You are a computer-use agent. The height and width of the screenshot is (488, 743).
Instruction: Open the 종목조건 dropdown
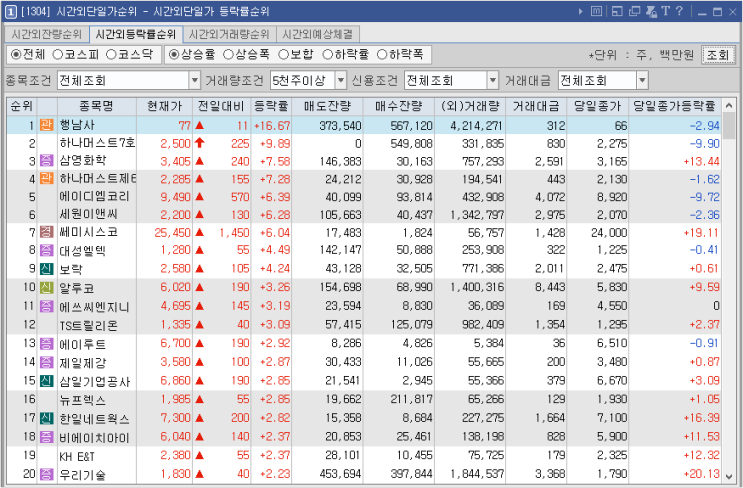195,81
